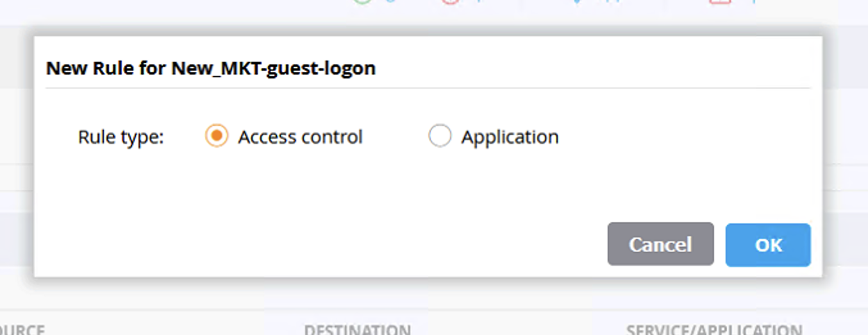Click the green circle icon above dialog
This screenshot has width=868, height=335.
click(x=363, y=2)
